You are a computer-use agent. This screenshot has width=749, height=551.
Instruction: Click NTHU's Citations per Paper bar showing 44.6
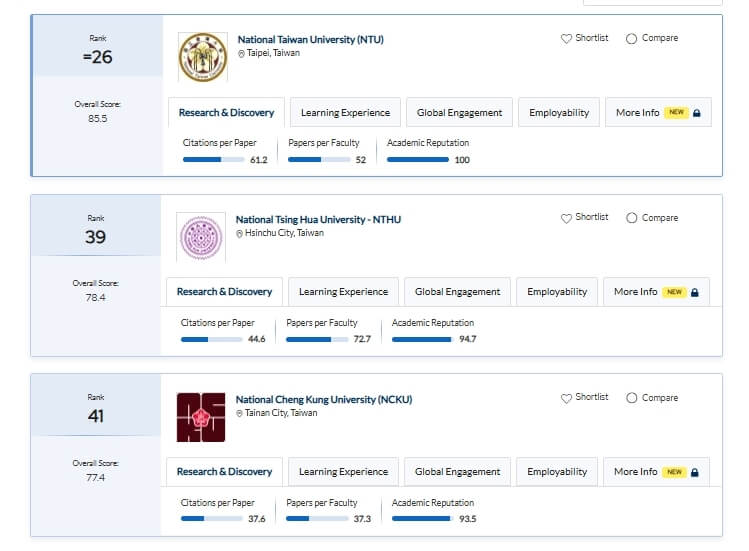tap(212, 339)
